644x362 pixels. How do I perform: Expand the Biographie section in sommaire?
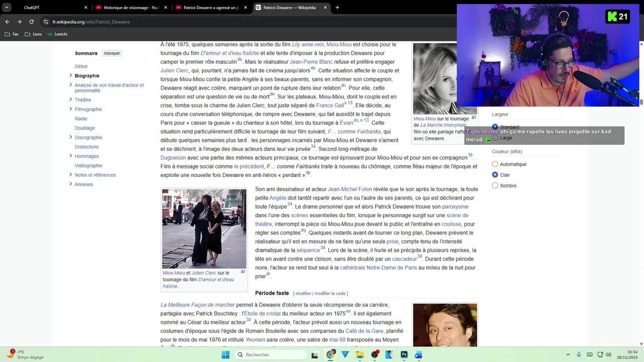click(70, 75)
